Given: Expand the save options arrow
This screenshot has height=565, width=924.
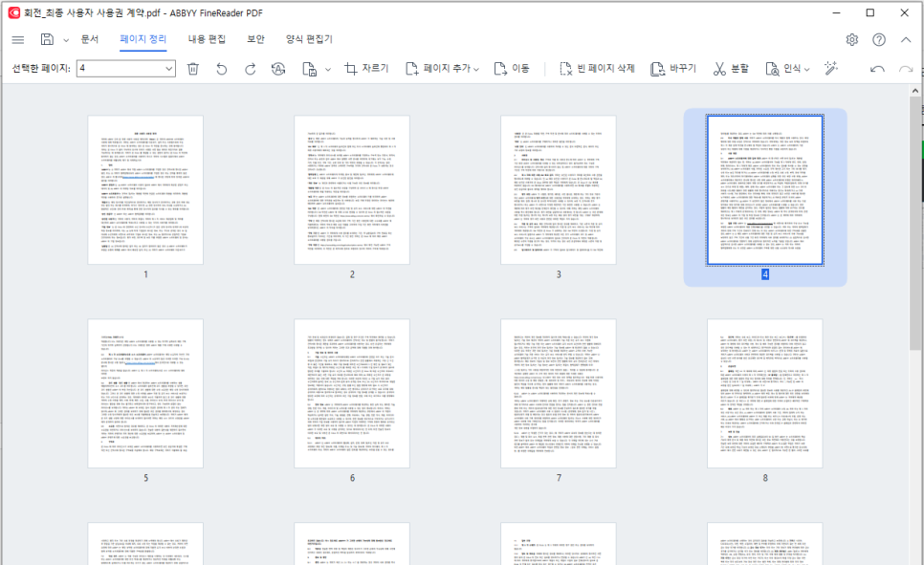Looking at the screenshot, I should click(x=66, y=40).
